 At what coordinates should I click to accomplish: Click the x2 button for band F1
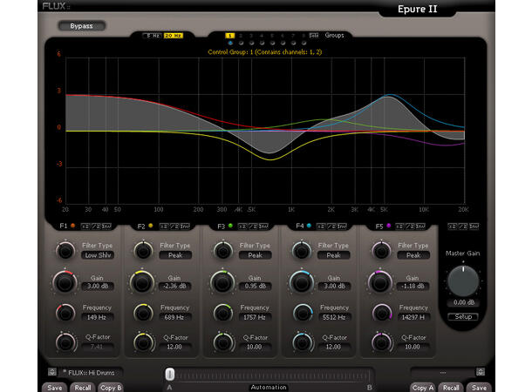click(85, 226)
